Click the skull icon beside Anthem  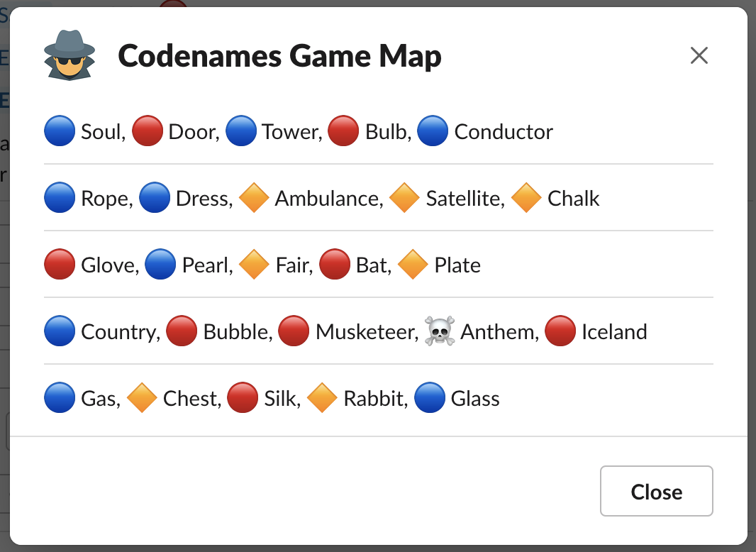click(439, 331)
